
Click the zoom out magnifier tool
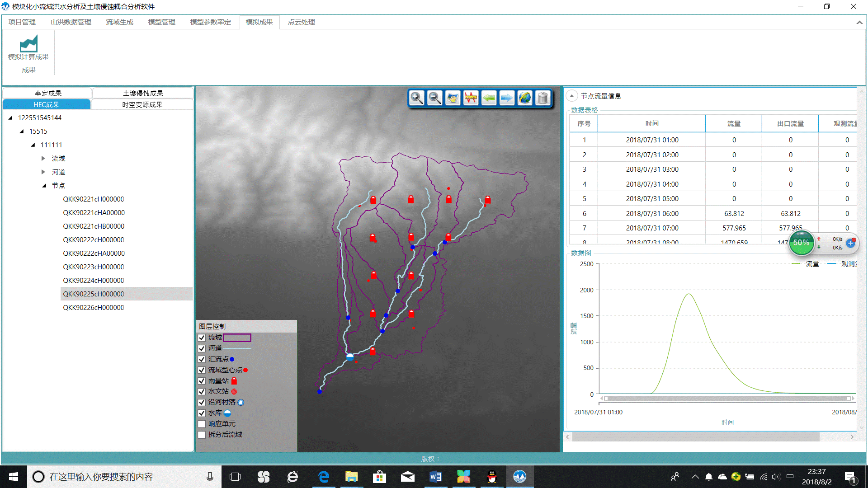(x=434, y=98)
